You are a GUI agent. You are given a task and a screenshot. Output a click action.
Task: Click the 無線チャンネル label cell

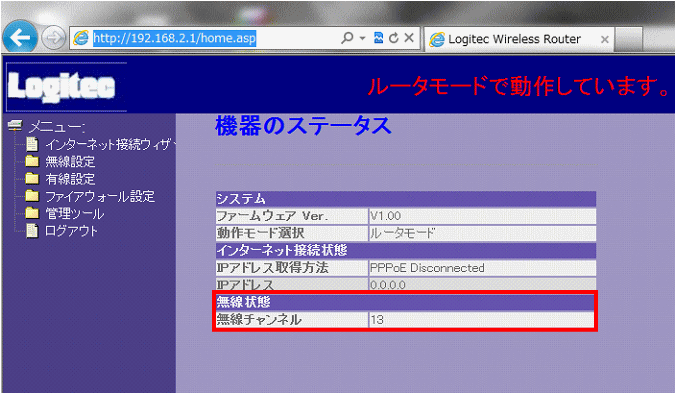[291, 319]
